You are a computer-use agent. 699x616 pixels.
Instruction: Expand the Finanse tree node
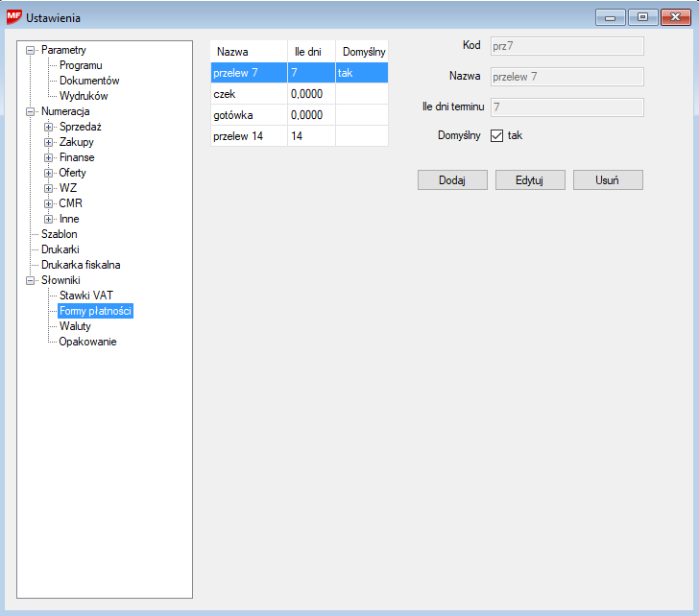[49, 157]
